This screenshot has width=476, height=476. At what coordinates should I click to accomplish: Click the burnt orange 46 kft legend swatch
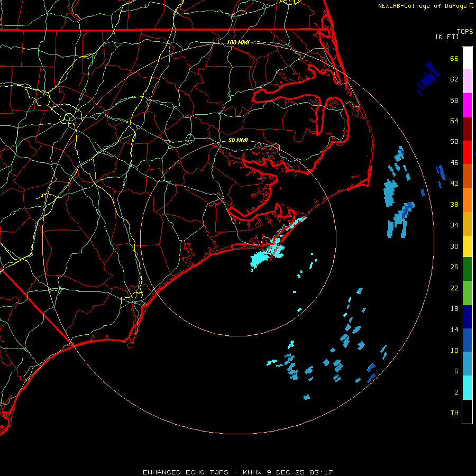coord(467,176)
